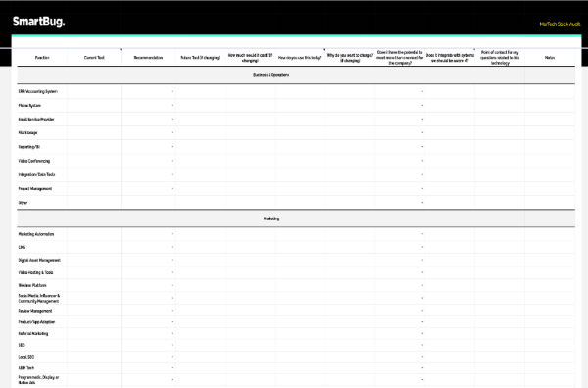588x388 pixels.
Task: Select the Review Management row label
Action: [x=35, y=311]
